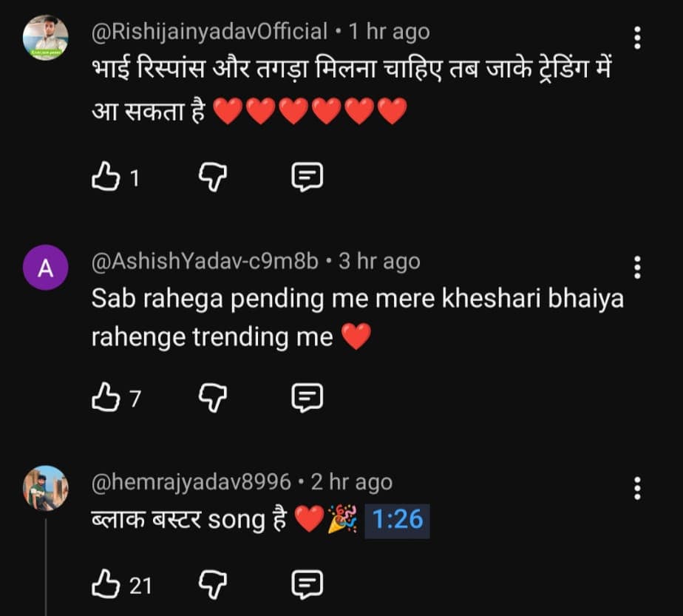Like @AshishYadav-c9m8b's trending comment
683x616 pixels.
106,397
